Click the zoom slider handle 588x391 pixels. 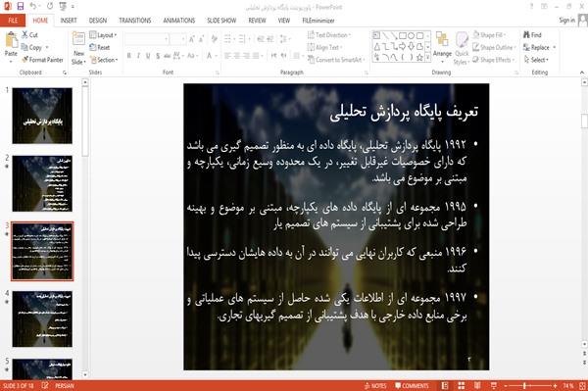[x=524, y=386]
